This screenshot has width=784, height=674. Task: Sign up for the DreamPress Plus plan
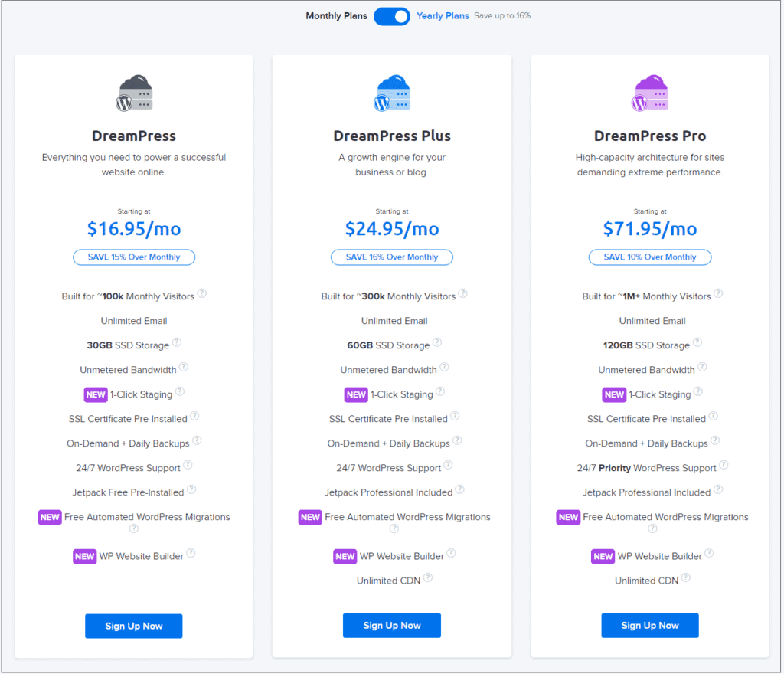click(391, 626)
